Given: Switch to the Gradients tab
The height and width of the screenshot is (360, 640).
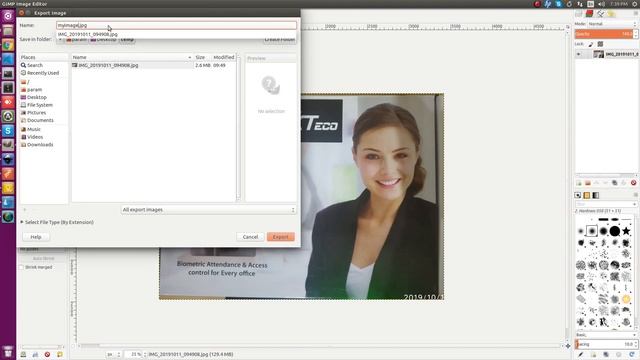Looking at the screenshot, I should click(596, 196).
